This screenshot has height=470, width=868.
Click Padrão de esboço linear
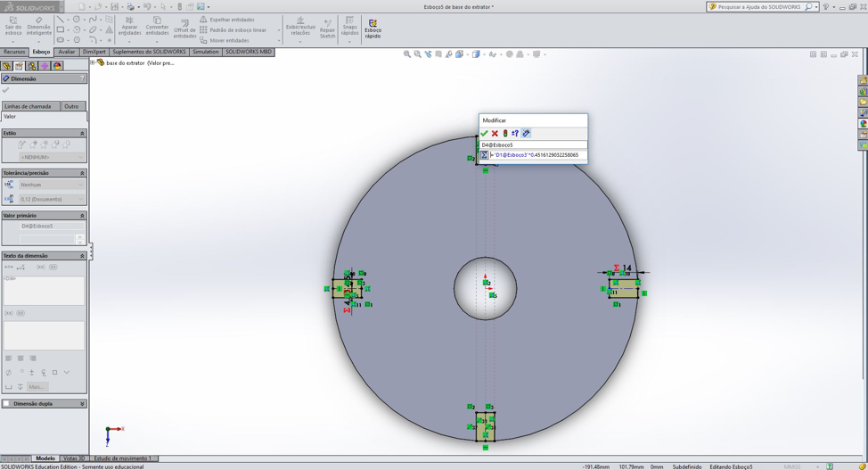click(233, 30)
